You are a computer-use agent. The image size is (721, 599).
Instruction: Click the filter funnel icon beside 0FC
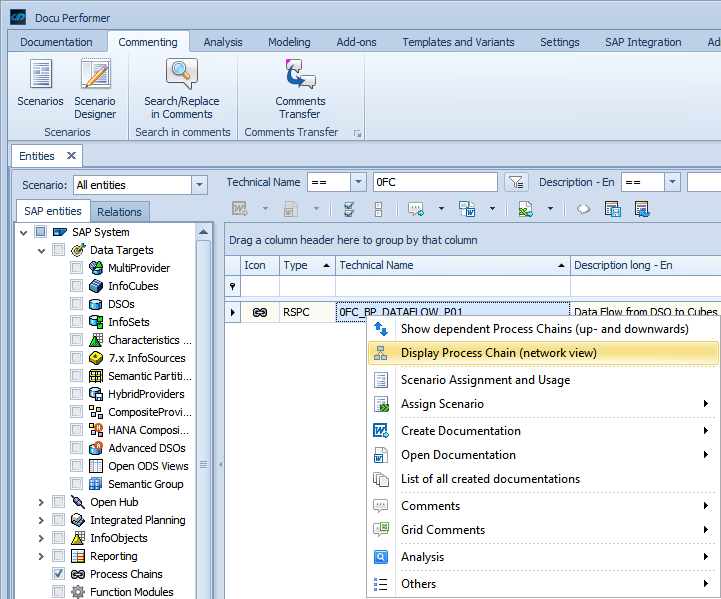tap(515, 182)
